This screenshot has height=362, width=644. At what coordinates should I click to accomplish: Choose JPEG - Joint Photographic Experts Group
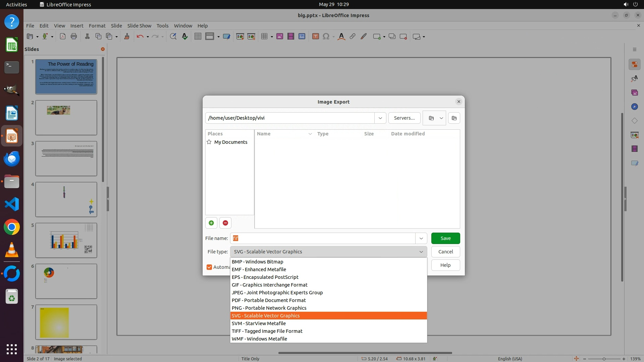pos(277,293)
